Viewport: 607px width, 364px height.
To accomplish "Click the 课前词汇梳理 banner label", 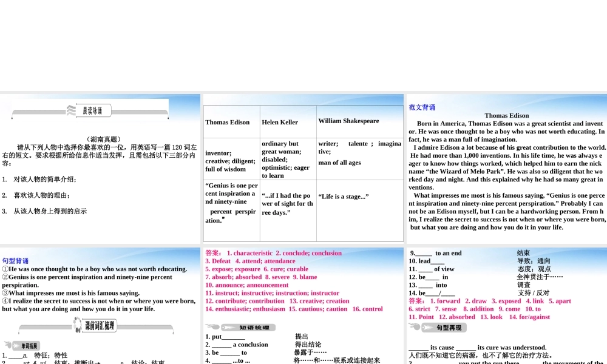I will (x=100, y=325).
